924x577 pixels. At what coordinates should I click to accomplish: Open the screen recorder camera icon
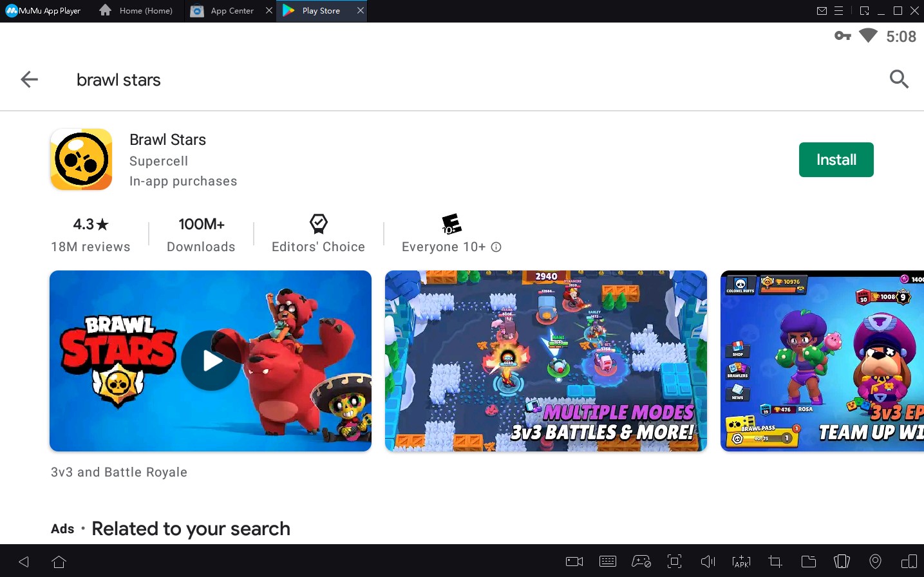point(574,562)
